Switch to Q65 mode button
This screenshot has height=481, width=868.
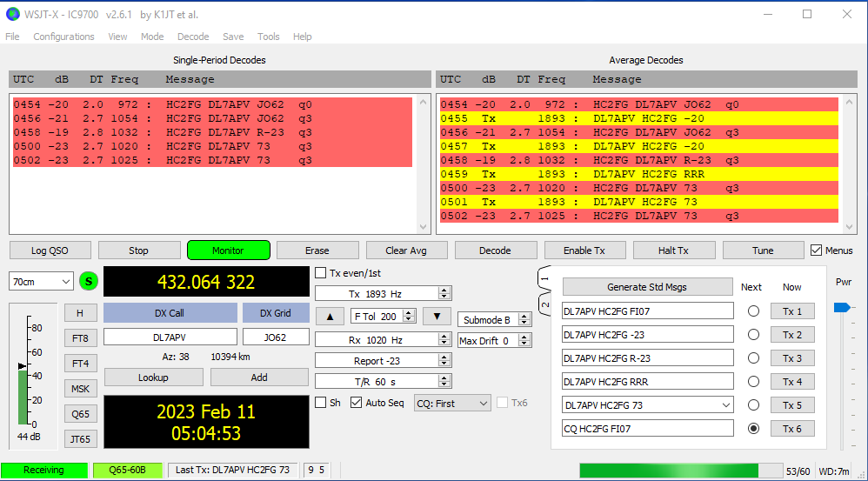[80, 414]
